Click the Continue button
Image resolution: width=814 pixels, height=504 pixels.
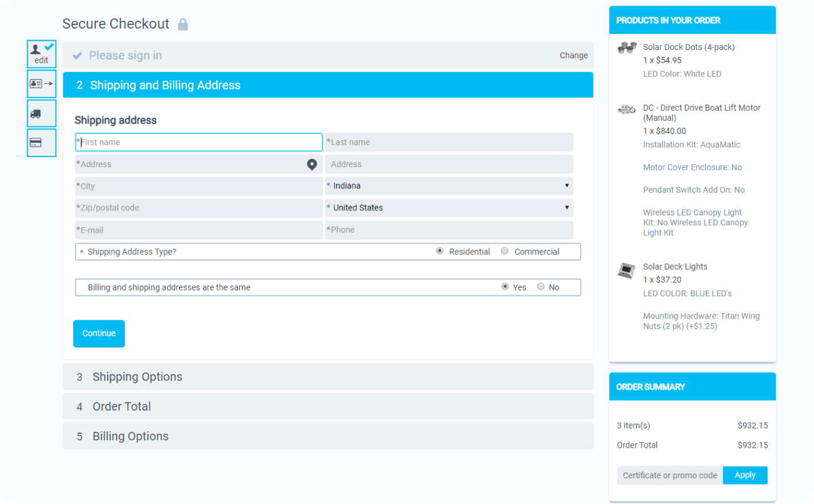pyautogui.click(x=99, y=334)
